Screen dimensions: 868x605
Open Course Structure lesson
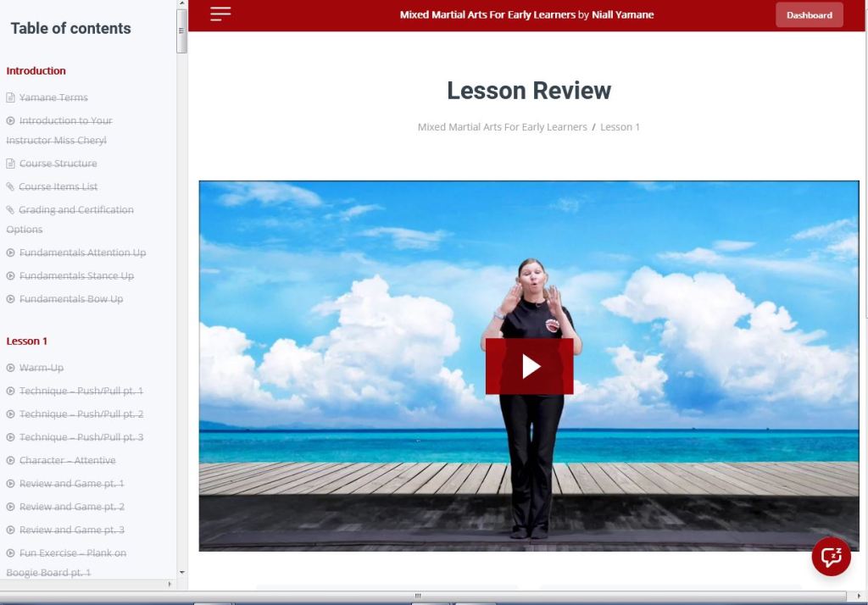click(x=58, y=164)
